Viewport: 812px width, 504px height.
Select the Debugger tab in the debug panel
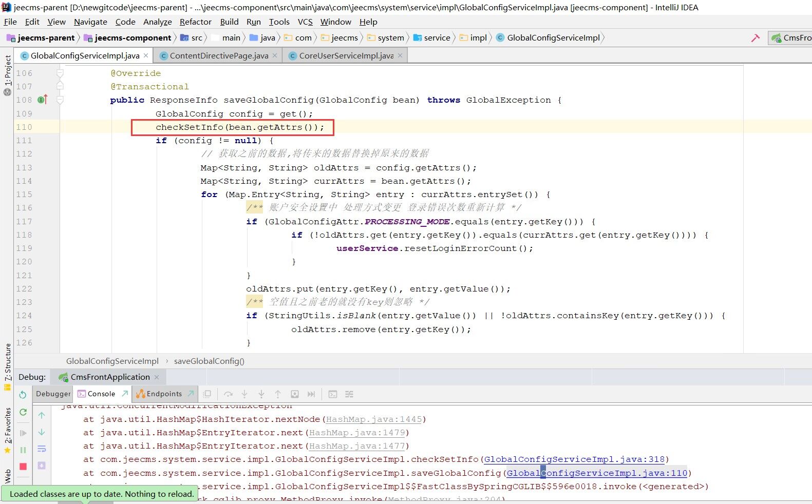tap(53, 394)
